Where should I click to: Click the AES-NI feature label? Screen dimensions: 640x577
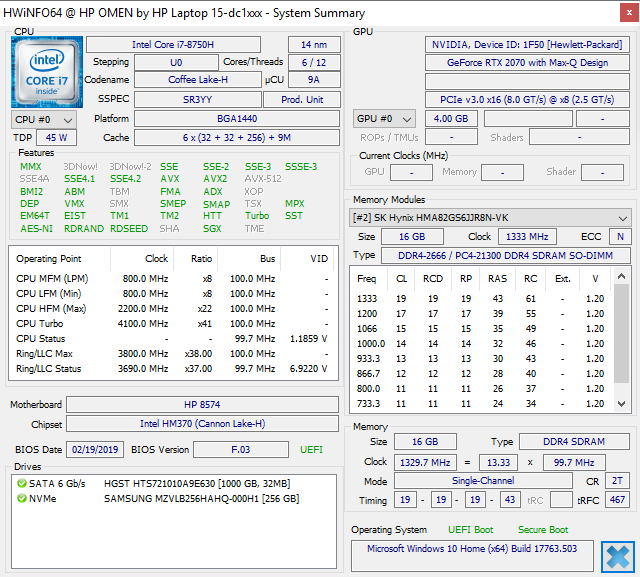37,229
